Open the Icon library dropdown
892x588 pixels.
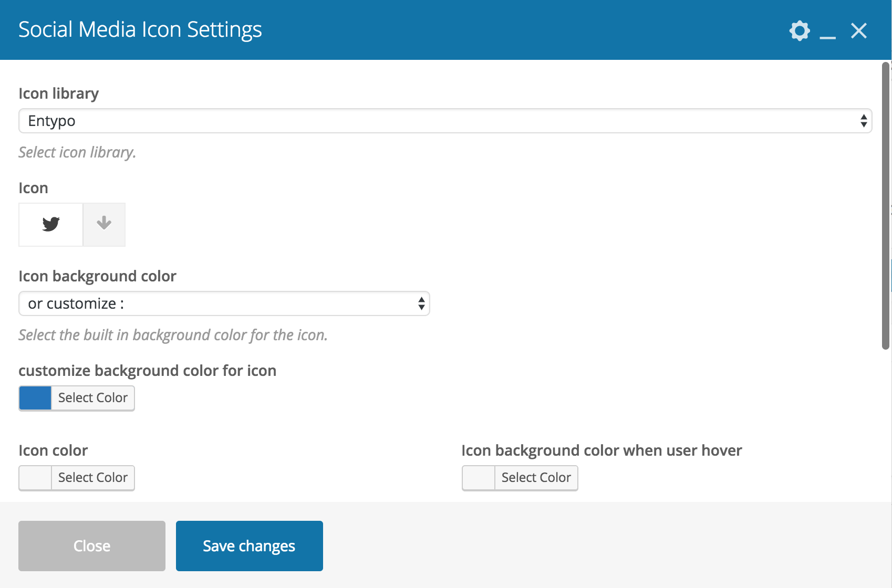(x=444, y=121)
